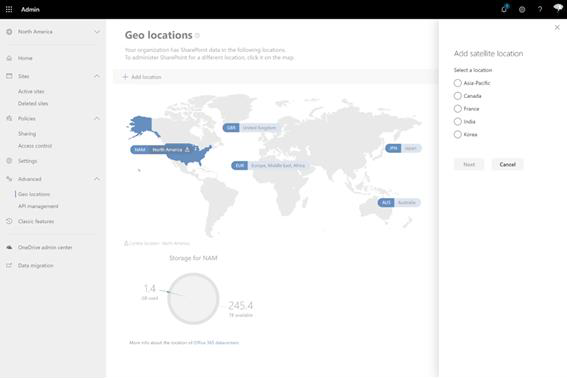567x379 pixels.
Task: Collapse the Sites section chevron
Action: click(x=97, y=76)
